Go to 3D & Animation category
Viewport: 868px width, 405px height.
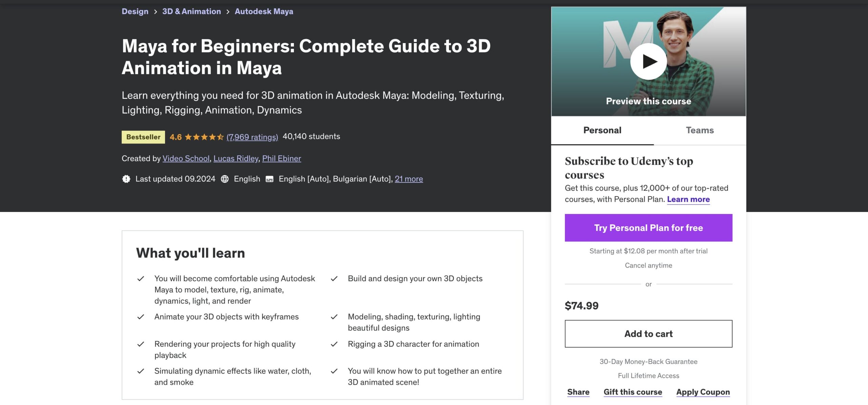coord(192,11)
